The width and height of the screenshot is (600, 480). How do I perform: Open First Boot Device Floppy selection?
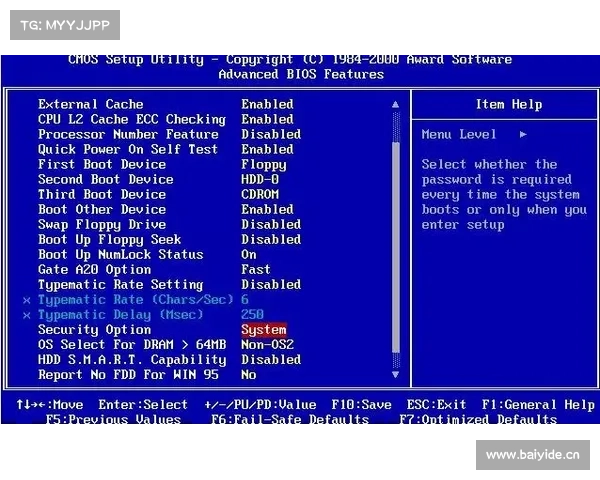pyautogui.click(x=263, y=164)
